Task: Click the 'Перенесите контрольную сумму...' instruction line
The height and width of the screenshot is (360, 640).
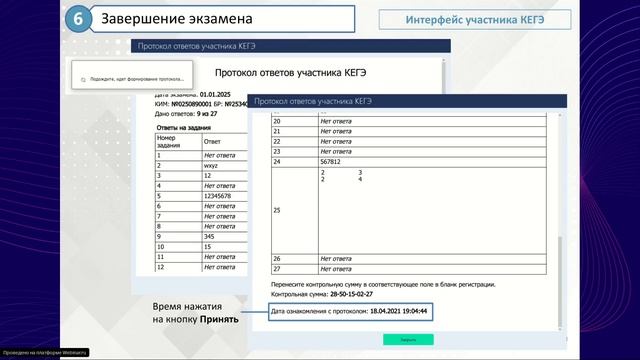Action: 383,284
